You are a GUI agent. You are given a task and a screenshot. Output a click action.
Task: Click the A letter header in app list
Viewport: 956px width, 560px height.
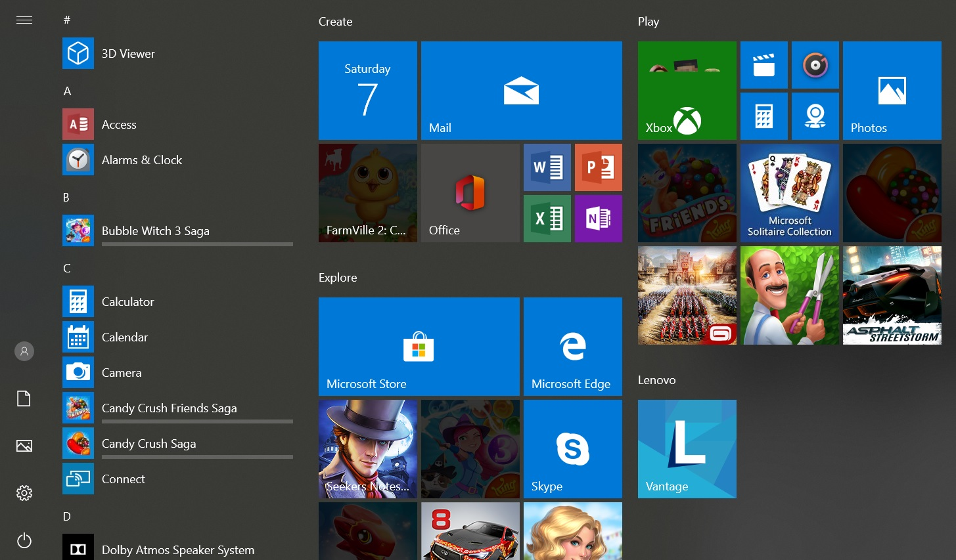click(x=67, y=91)
